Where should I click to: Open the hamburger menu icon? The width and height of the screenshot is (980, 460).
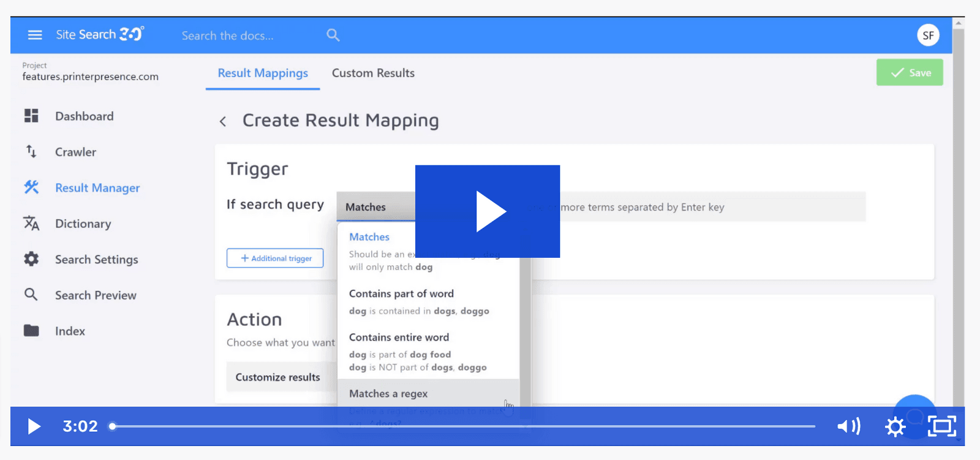pyautogui.click(x=35, y=35)
